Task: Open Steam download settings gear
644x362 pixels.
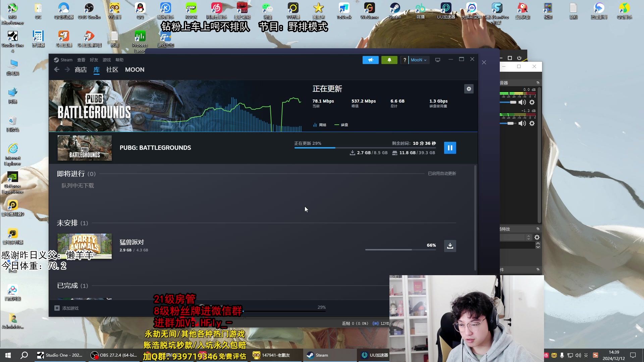Action: point(469,89)
